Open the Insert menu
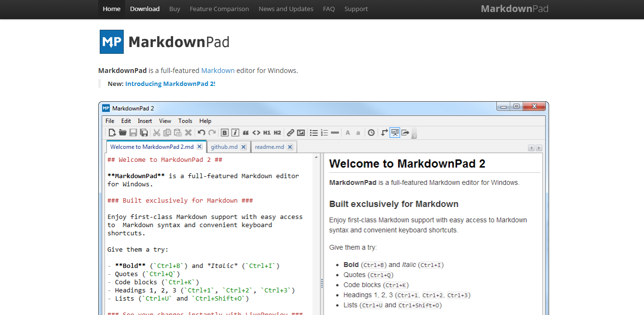644x315 pixels. (145, 121)
